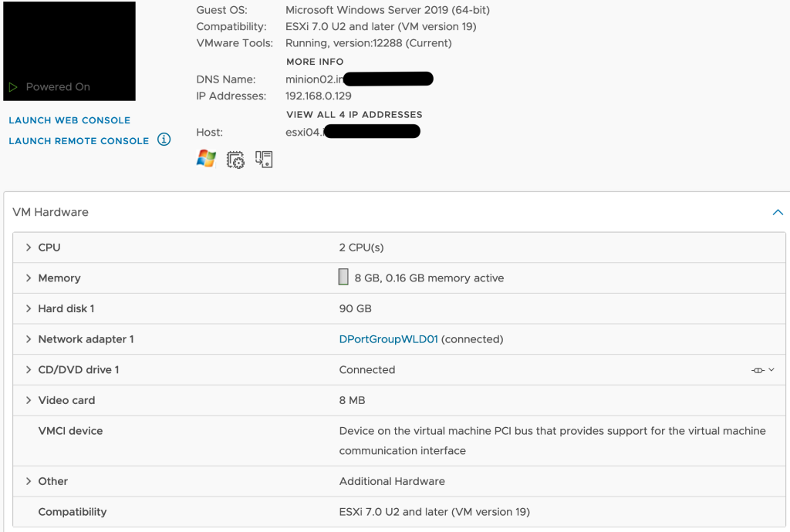Click the VM Hardware panel title

click(x=50, y=212)
